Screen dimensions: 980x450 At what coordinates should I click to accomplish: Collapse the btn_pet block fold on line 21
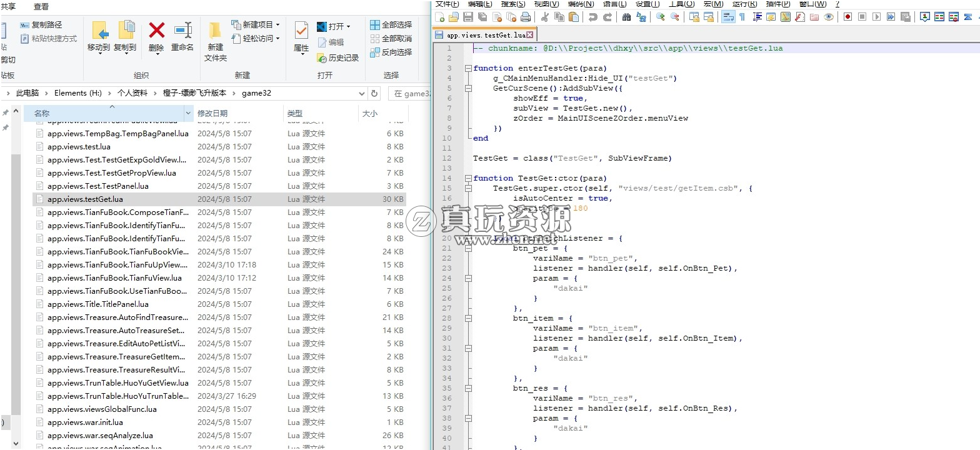(468, 248)
